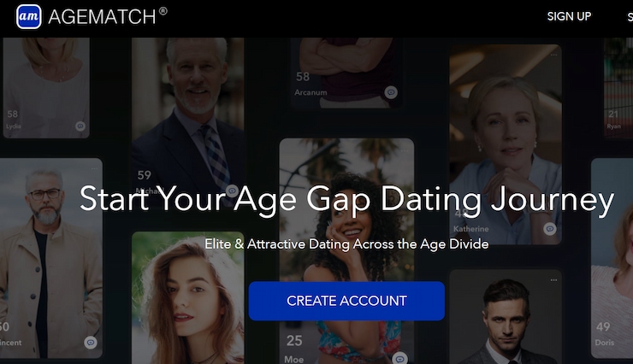Viewport: 633px width, 364px height.
Task: Open the red-haired woman's profile photo
Action: pyautogui.click(x=187, y=298)
